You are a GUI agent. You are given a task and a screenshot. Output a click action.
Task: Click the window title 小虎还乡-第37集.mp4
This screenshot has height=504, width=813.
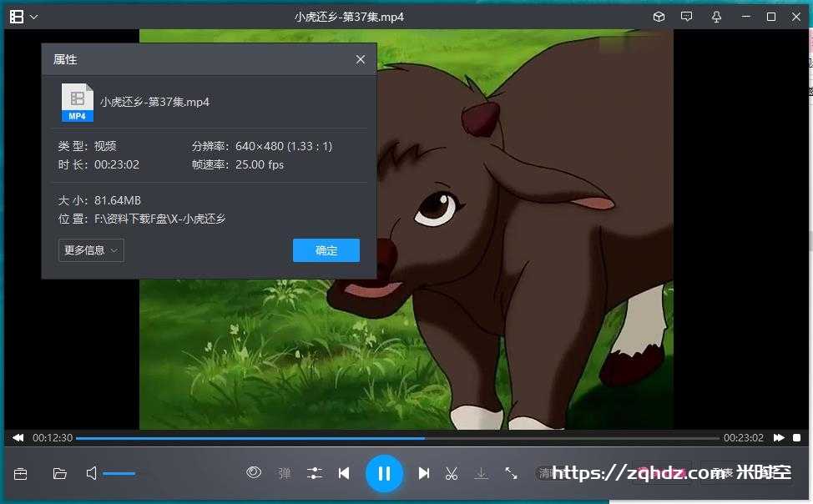[349, 18]
